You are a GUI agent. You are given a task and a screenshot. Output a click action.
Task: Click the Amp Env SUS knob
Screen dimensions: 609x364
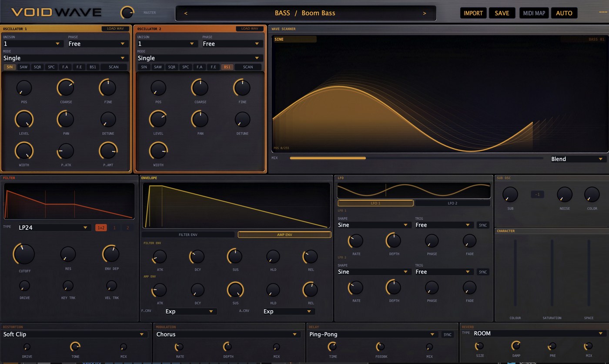pos(235,290)
